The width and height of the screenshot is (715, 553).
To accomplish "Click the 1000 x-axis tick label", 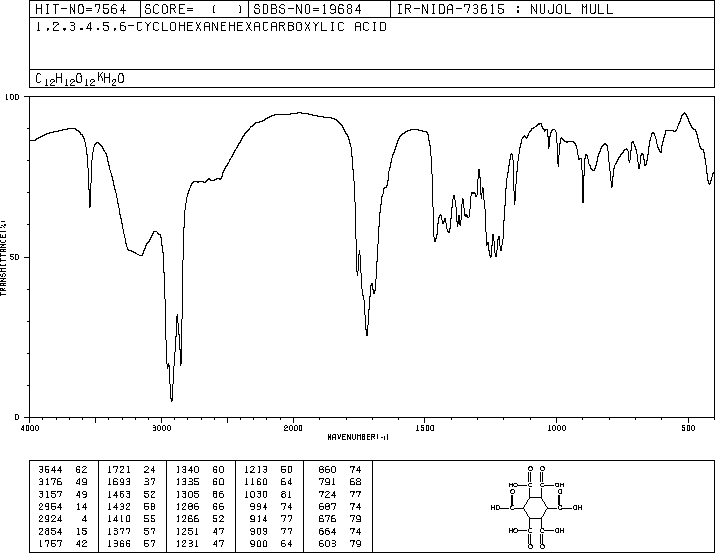I will (x=556, y=428).
